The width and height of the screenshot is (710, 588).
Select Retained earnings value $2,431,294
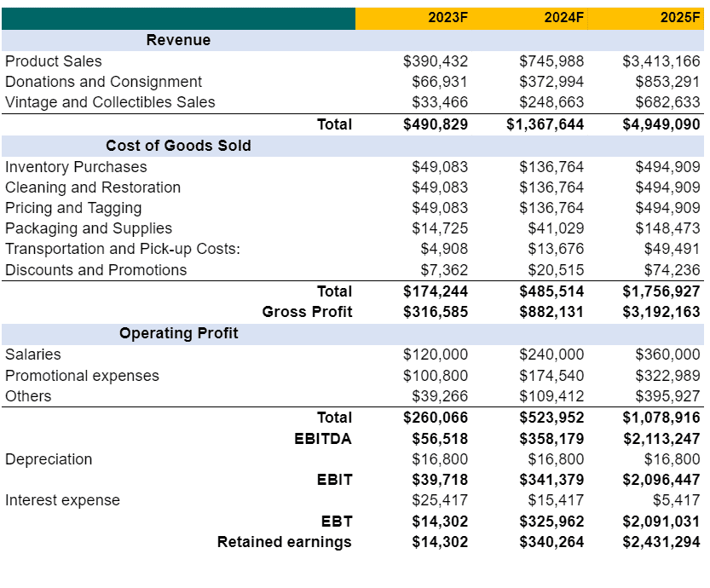coord(661,542)
